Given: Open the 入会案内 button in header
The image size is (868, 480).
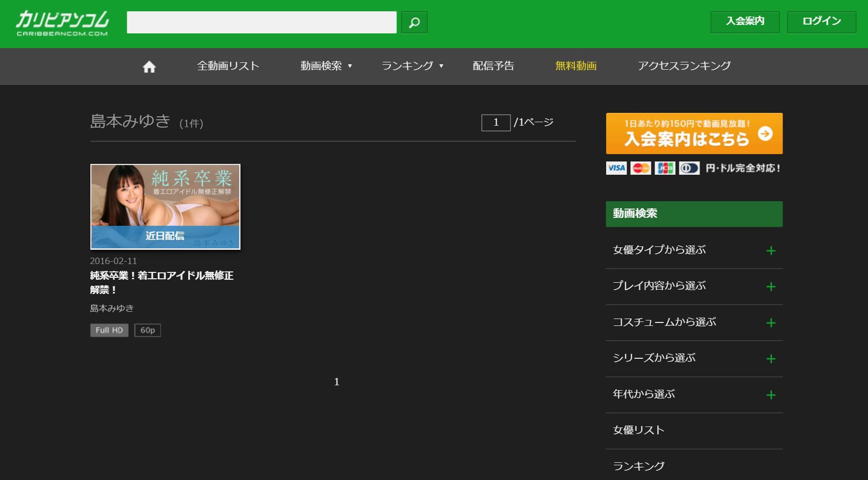Looking at the screenshot, I should pos(745,22).
